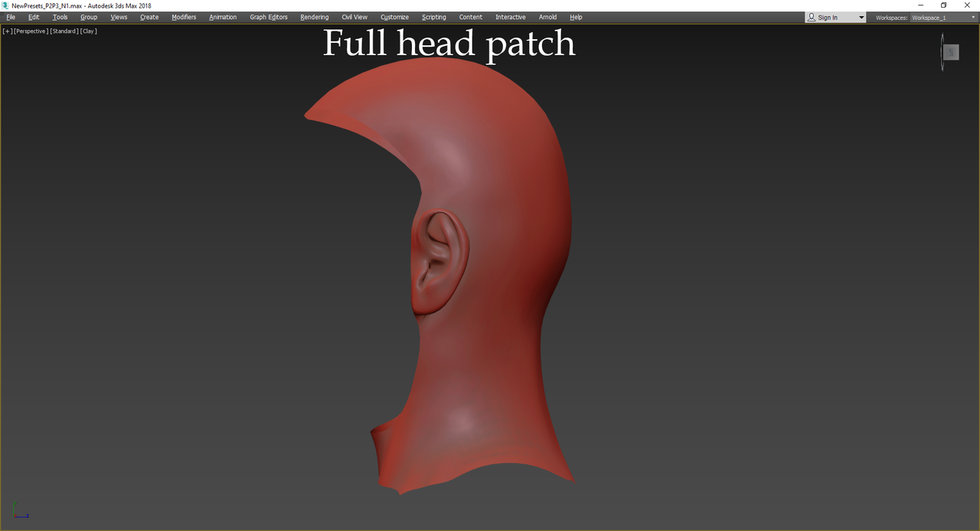Open the Tools menu
The width and height of the screenshot is (980, 531).
tap(60, 17)
